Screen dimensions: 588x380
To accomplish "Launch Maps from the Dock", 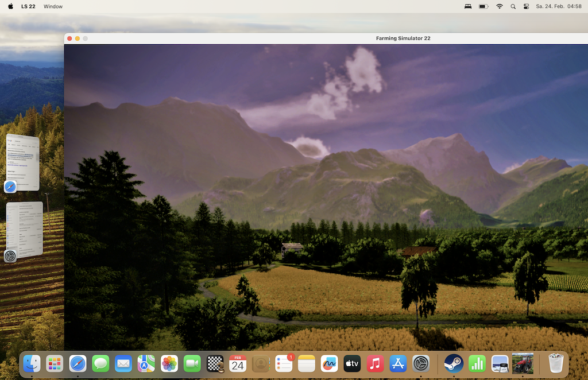I will [146, 363].
